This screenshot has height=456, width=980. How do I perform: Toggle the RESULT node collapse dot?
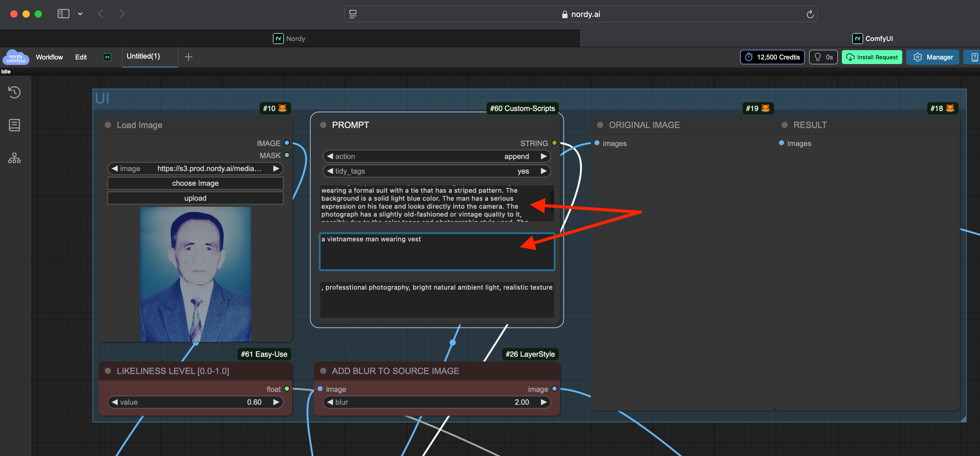coord(784,125)
